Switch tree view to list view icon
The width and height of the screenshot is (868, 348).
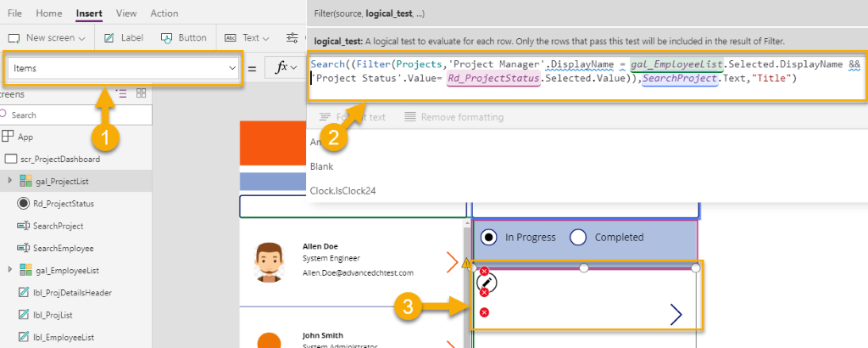[121, 93]
